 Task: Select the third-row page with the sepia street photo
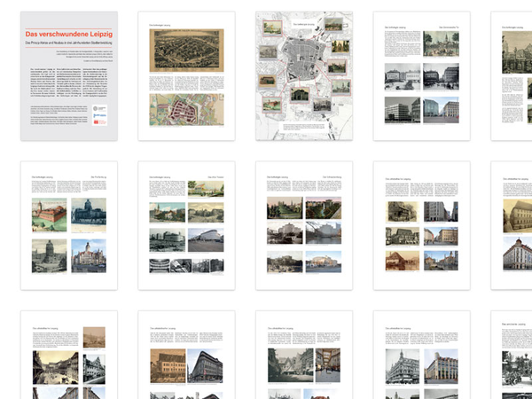click(x=69, y=355)
